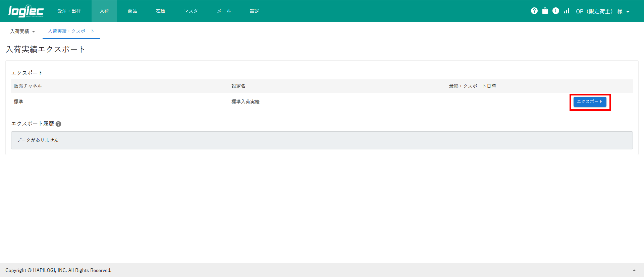Open the 設定 menu
Viewport: 644px width, 277px height.
coord(255,11)
